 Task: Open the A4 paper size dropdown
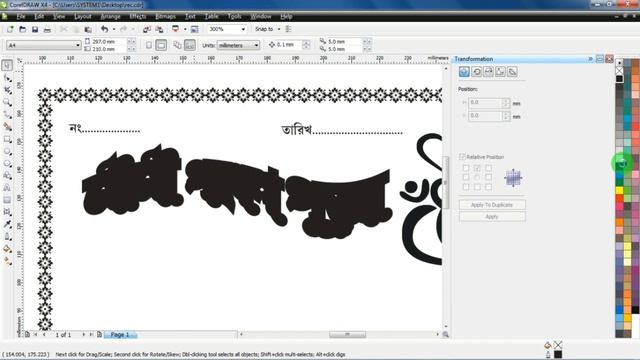(78, 45)
